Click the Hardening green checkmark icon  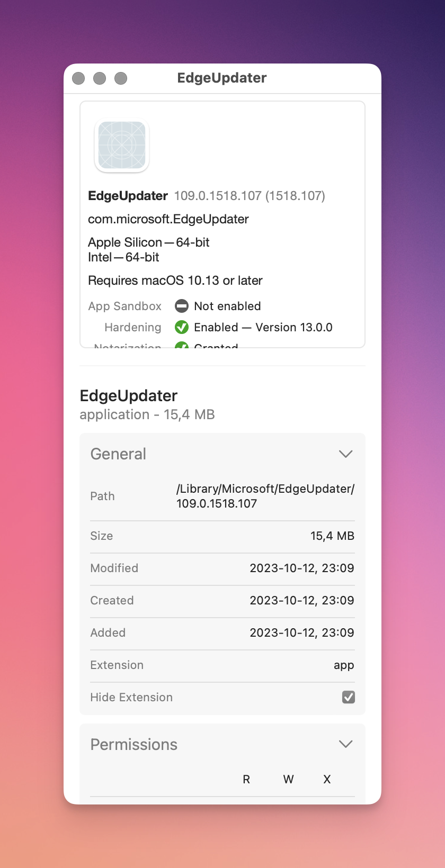tap(182, 327)
